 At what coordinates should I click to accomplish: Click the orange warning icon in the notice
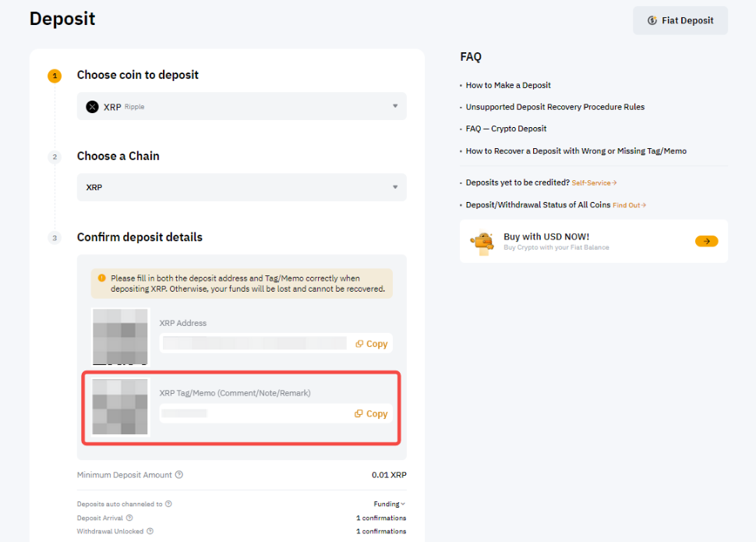[101, 278]
